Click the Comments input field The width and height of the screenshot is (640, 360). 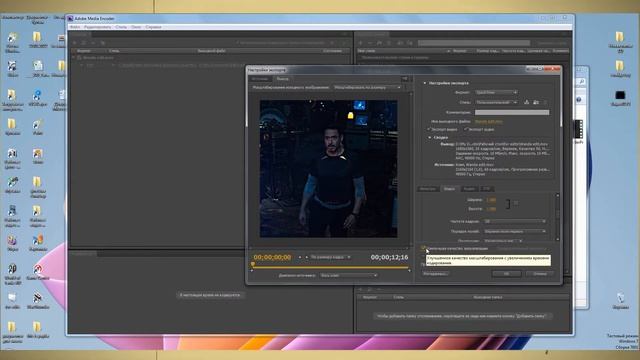(512, 112)
